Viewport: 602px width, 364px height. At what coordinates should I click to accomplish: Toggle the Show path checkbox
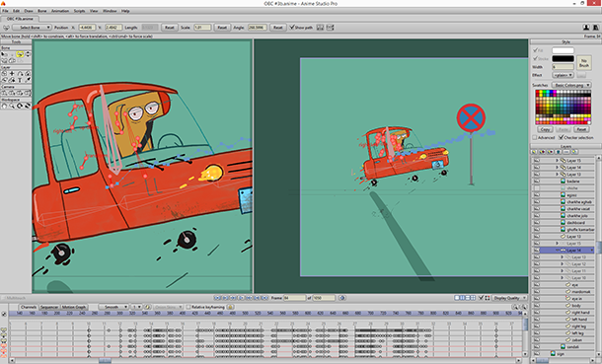click(292, 28)
